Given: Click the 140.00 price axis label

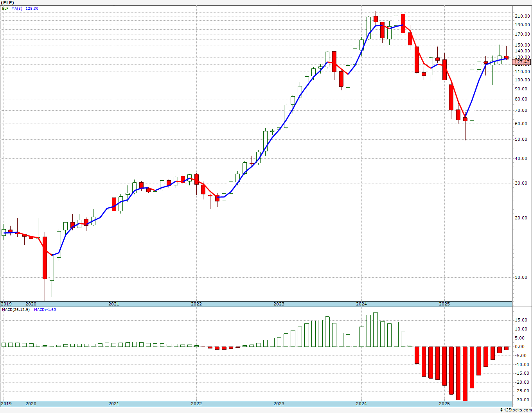Looking at the screenshot, I should [x=522, y=51].
